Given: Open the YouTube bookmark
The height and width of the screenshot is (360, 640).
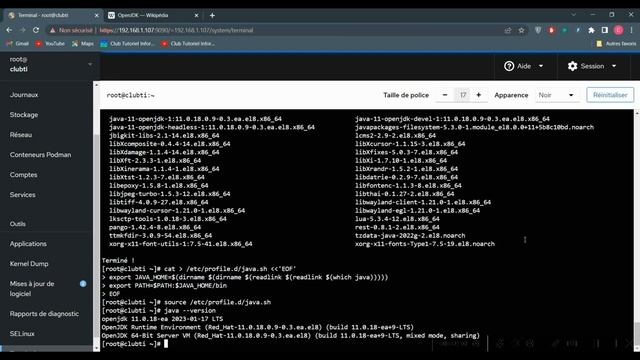Looking at the screenshot, I should coord(50,44).
